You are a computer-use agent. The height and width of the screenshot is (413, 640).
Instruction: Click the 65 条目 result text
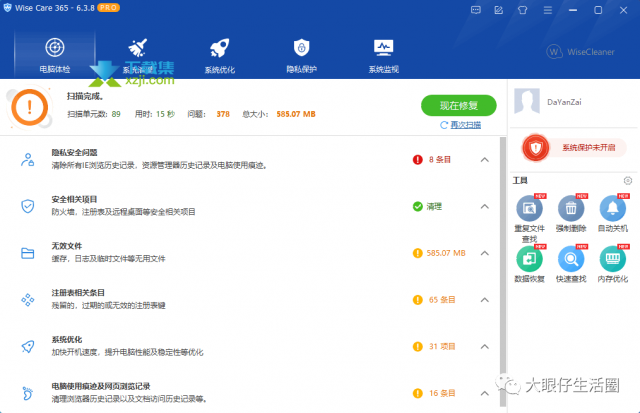click(x=442, y=300)
